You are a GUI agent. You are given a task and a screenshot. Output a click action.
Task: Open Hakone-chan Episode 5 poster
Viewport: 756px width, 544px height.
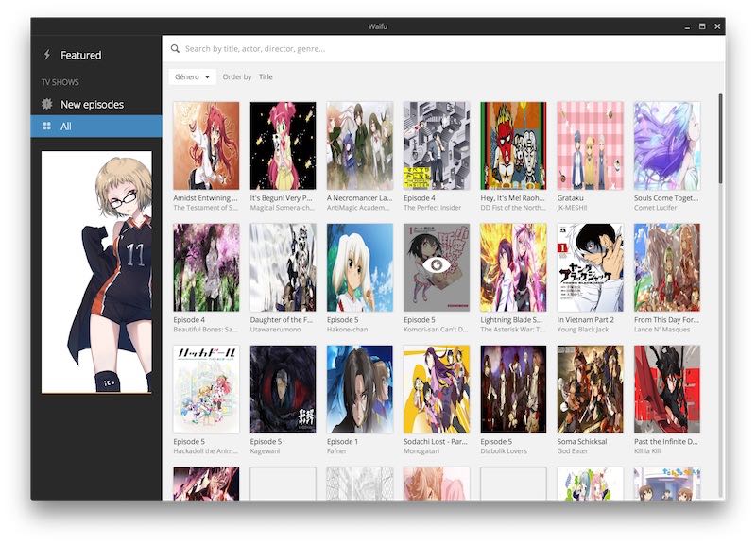[360, 267]
